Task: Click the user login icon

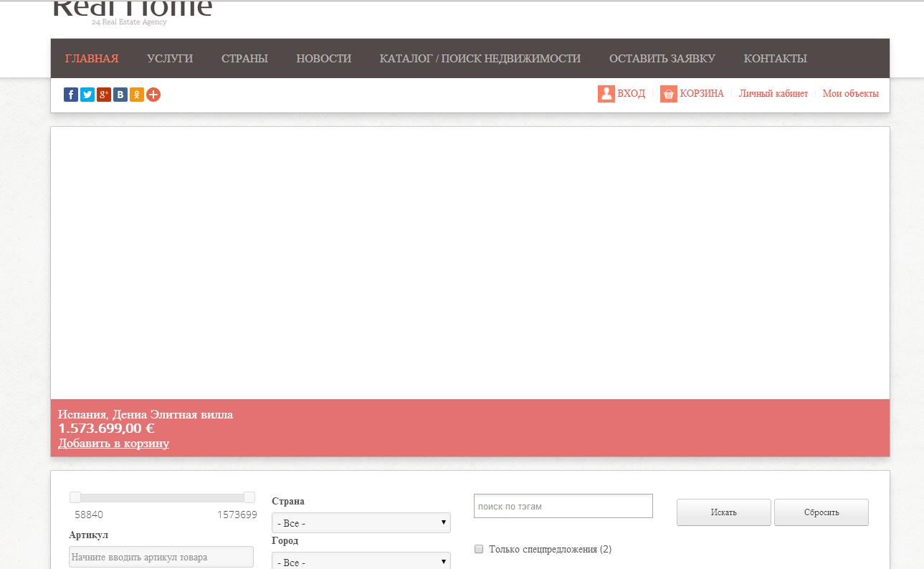Action: [x=606, y=94]
